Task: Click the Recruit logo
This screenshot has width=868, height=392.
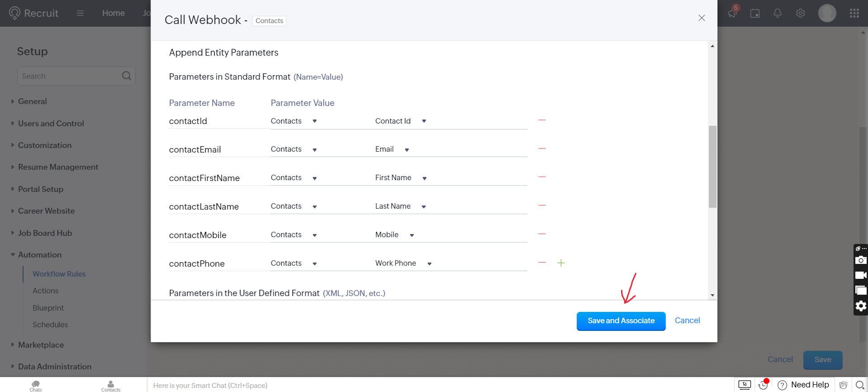Action: click(x=34, y=13)
